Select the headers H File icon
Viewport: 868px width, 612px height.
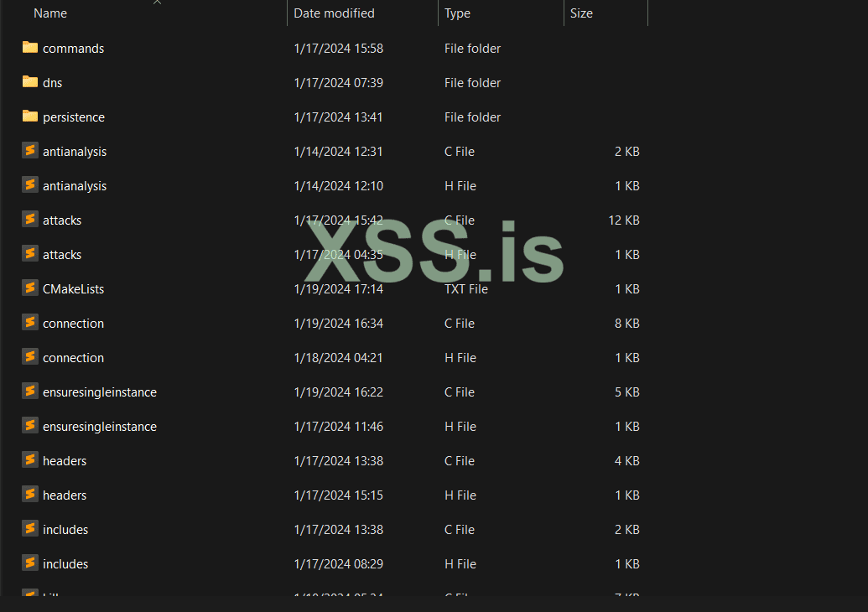tap(30, 494)
